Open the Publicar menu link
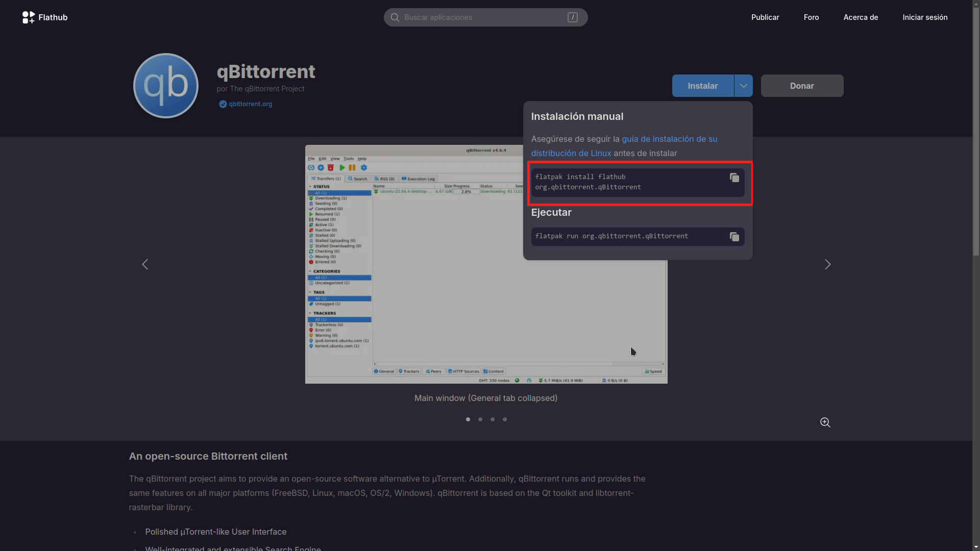 click(x=765, y=17)
